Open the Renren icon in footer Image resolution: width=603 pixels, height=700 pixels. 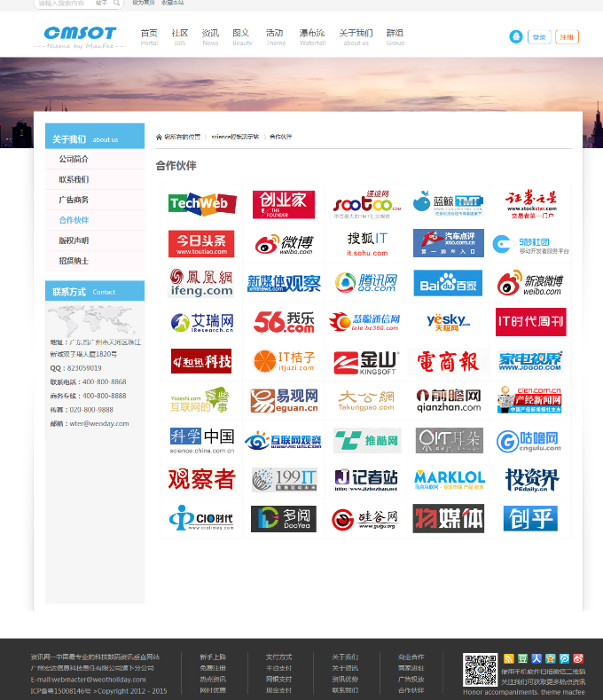pyautogui.click(x=536, y=658)
